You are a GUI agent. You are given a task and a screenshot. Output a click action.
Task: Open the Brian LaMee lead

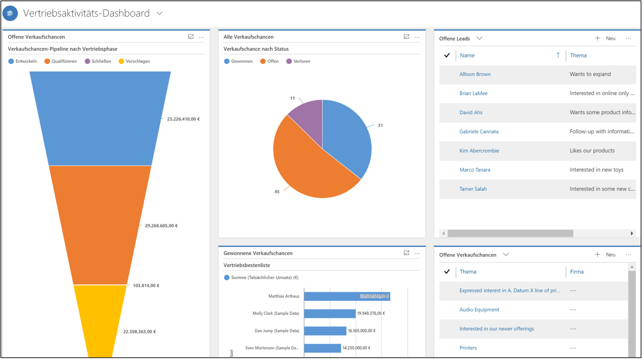pos(473,93)
